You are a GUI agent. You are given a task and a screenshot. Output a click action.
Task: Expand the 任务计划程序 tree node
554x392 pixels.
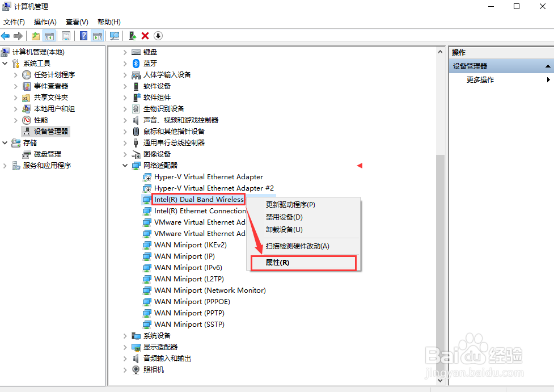coord(15,74)
